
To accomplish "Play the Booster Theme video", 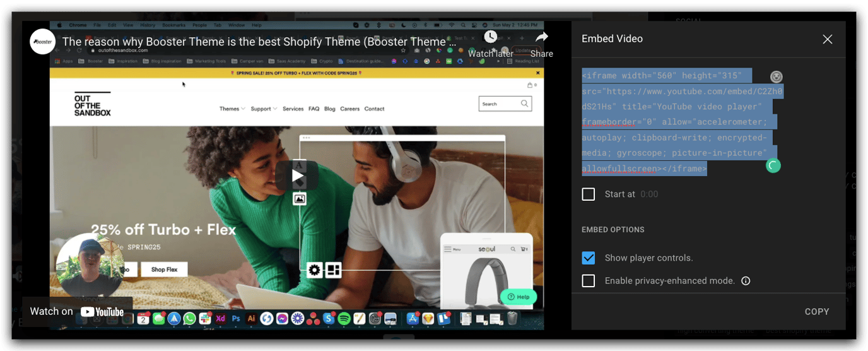I will [x=296, y=175].
